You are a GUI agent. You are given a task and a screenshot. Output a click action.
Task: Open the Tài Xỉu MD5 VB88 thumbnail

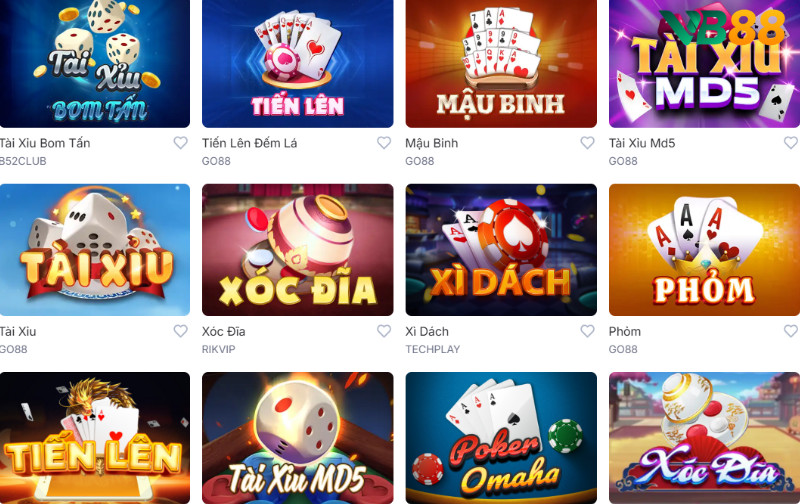coord(705,63)
